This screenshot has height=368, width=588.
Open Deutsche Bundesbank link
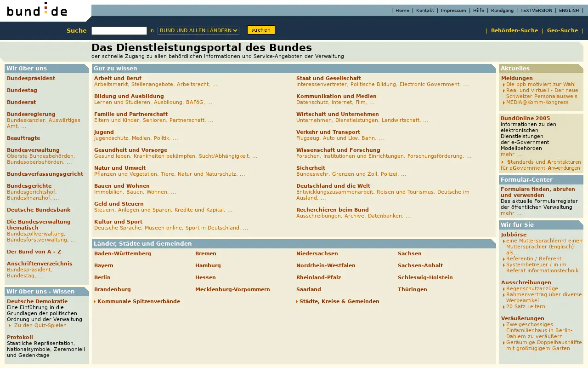point(39,210)
